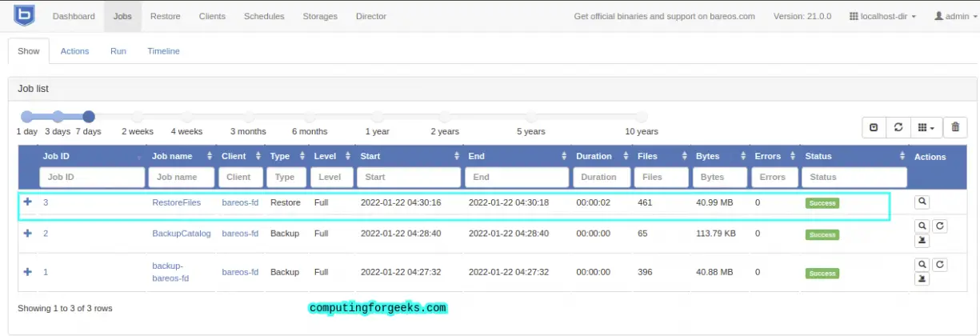980x336 pixels.
Task: Click the Job name filter field
Action: [182, 177]
